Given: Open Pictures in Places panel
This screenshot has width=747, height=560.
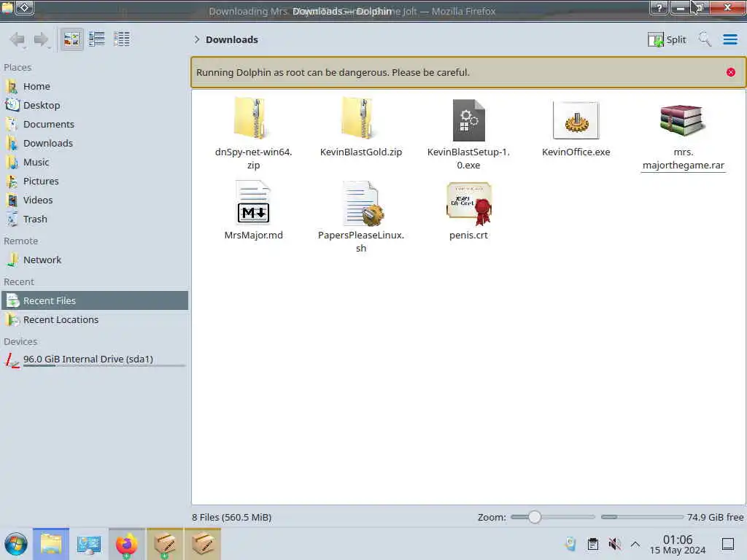Looking at the screenshot, I should (x=94, y=182).
